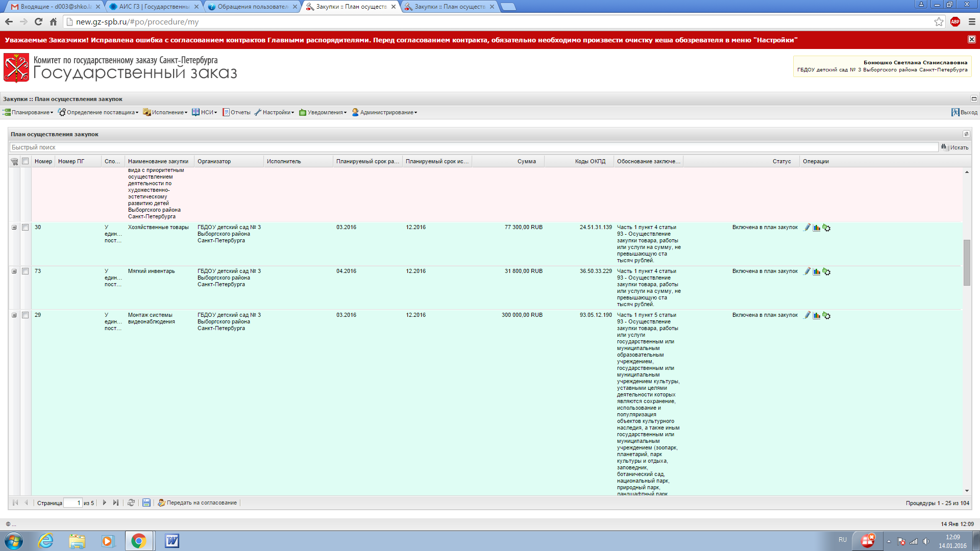Select checkbox for purchase 73 row
Viewport: 980px width, 551px height.
click(x=25, y=271)
